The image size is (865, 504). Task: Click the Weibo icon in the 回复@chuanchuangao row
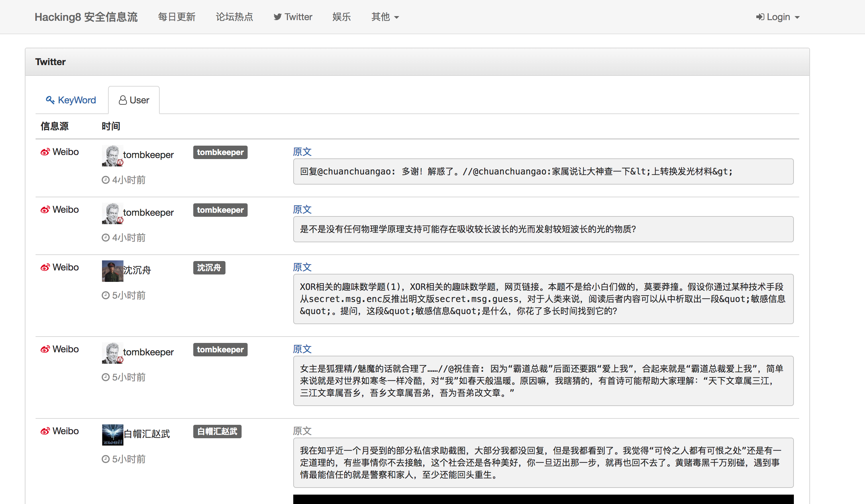coord(45,152)
